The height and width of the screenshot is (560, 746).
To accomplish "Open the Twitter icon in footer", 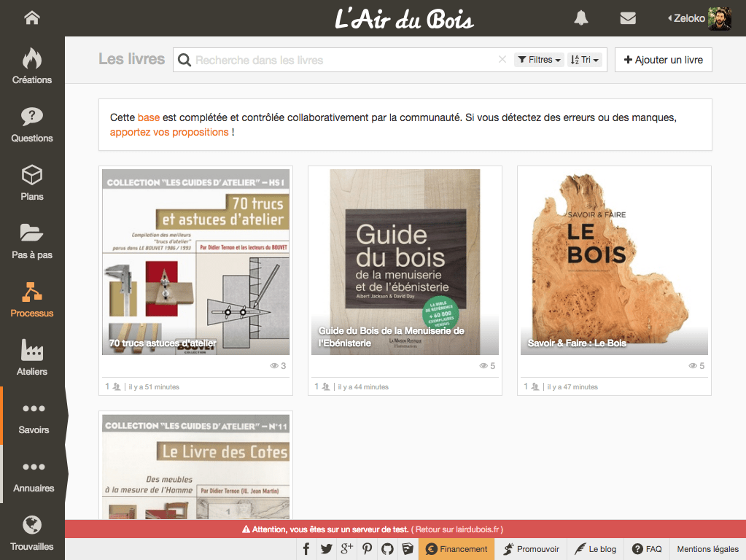I will (x=327, y=549).
